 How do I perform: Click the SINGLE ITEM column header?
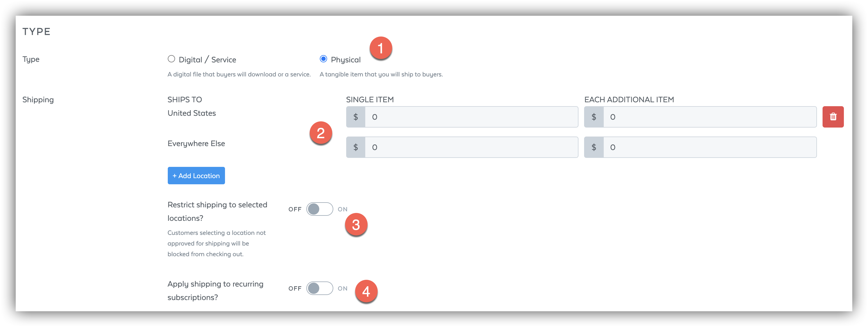click(370, 99)
